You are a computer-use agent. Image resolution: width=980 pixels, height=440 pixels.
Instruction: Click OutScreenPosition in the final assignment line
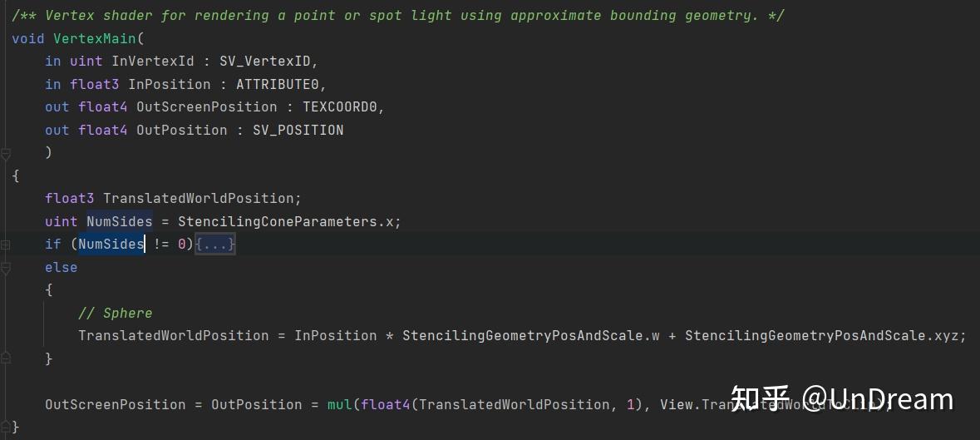pos(115,405)
